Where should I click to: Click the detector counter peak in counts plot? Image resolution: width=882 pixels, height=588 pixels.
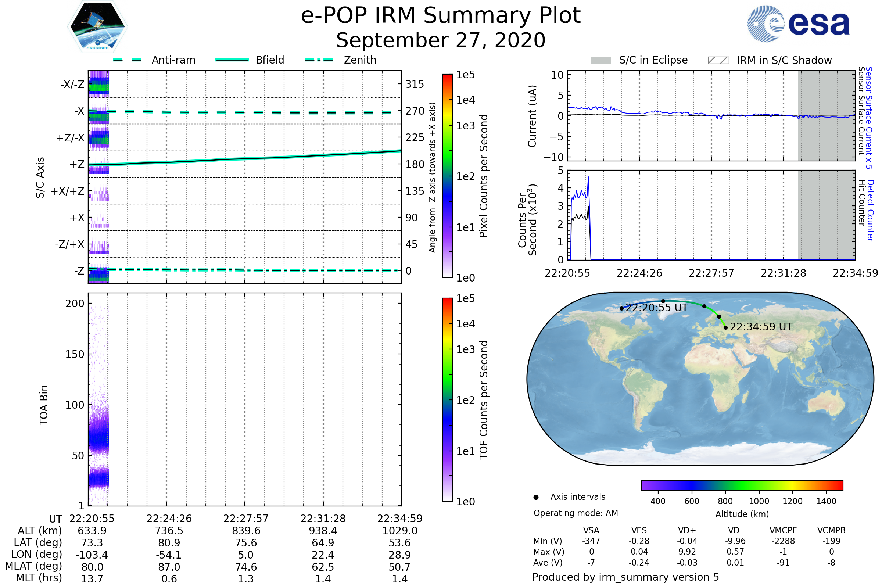[588, 178]
